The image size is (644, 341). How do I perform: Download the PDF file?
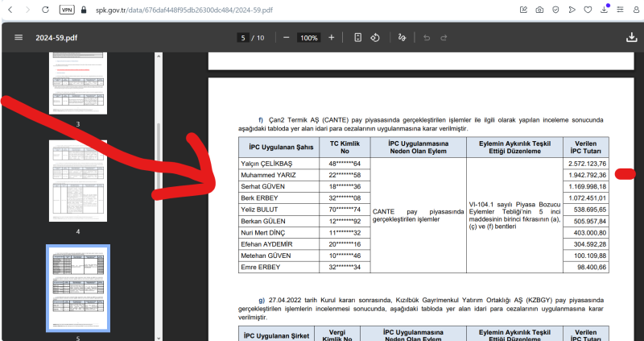point(631,38)
